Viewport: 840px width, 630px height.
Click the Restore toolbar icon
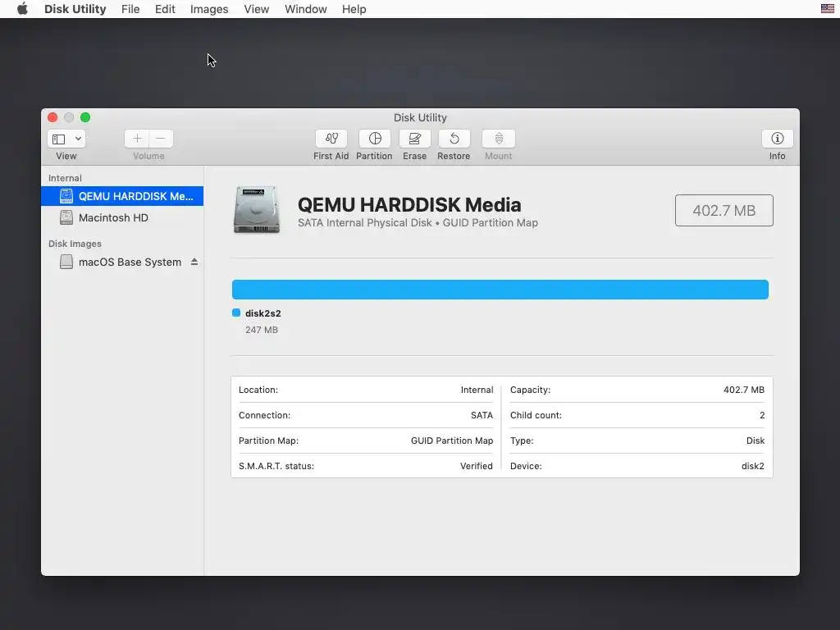click(x=454, y=139)
